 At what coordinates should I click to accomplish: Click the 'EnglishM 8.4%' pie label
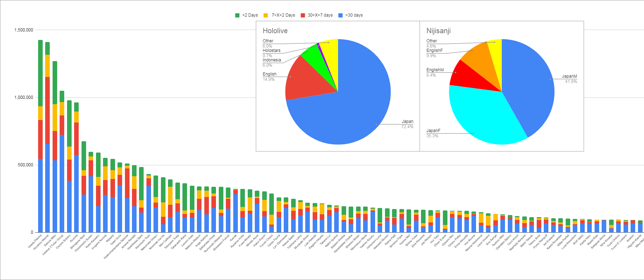point(435,72)
